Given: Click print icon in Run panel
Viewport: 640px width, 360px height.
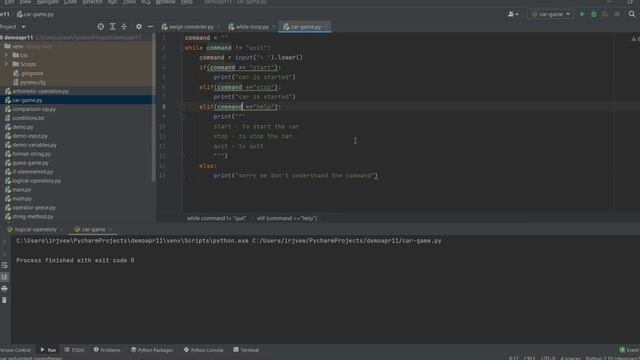Looking at the screenshot, I should [4, 289].
